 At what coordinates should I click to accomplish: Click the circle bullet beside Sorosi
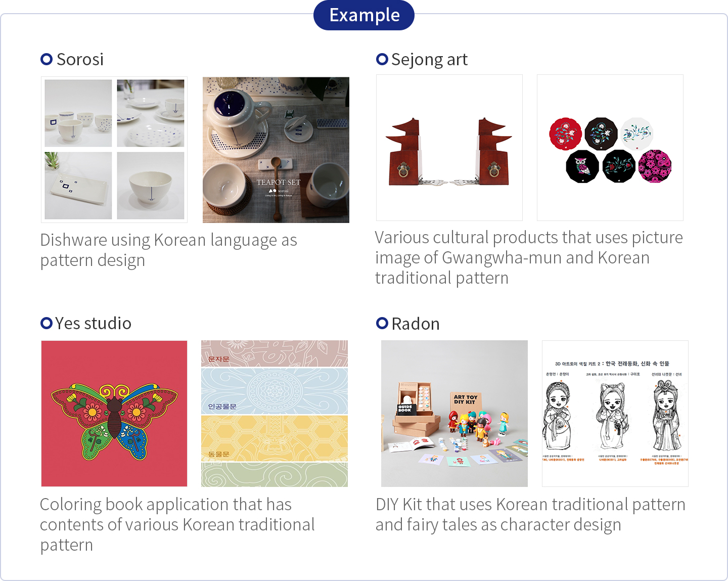click(47, 59)
